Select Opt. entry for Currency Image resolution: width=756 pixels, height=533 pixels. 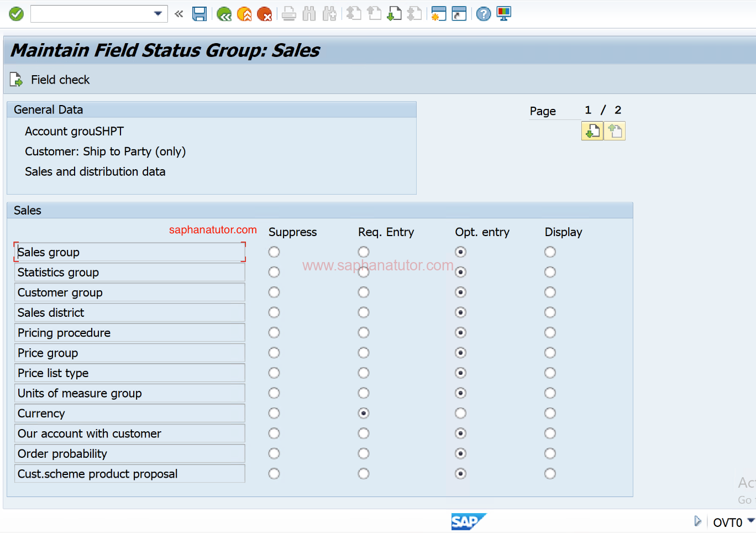coord(460,414)
